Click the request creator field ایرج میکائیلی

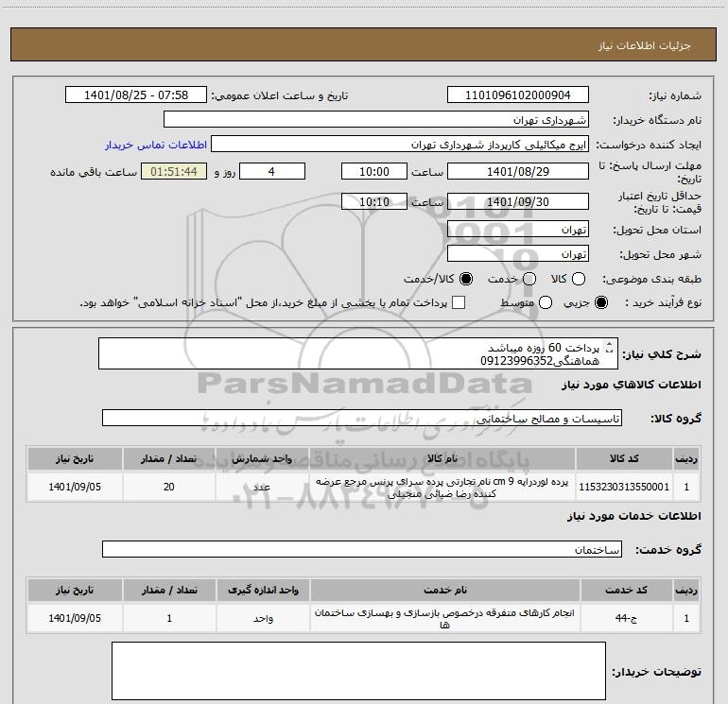point(400,145)
